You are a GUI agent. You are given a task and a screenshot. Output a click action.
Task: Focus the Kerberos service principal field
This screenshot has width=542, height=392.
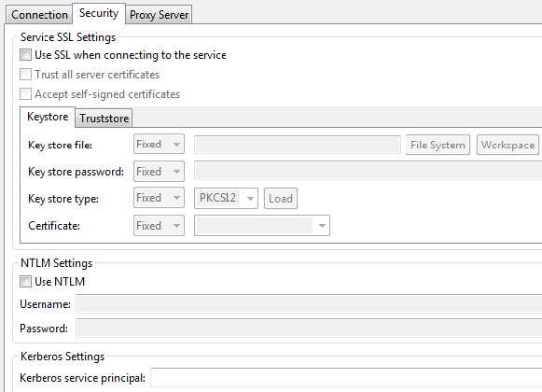(346, 378)
